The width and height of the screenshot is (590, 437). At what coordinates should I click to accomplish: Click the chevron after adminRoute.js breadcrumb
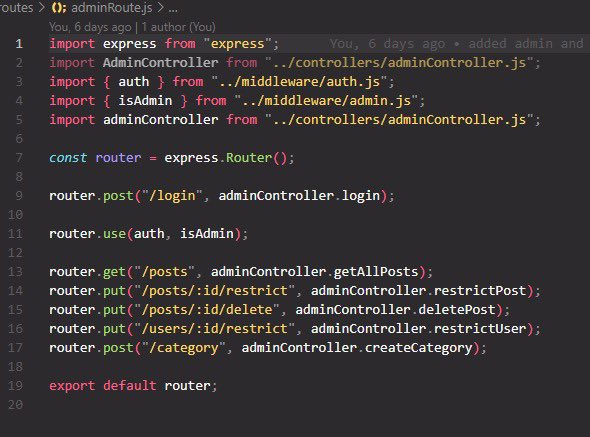(x=161, y=8)
